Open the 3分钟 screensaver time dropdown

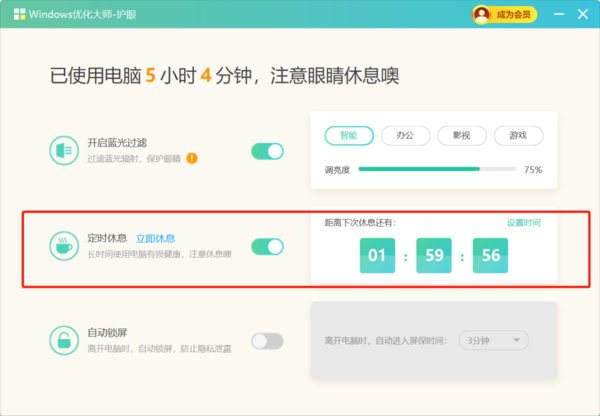[493, 341]
